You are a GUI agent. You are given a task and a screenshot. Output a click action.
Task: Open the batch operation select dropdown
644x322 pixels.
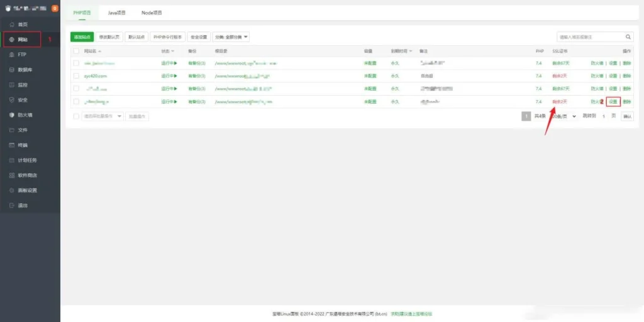coord(103,116)
